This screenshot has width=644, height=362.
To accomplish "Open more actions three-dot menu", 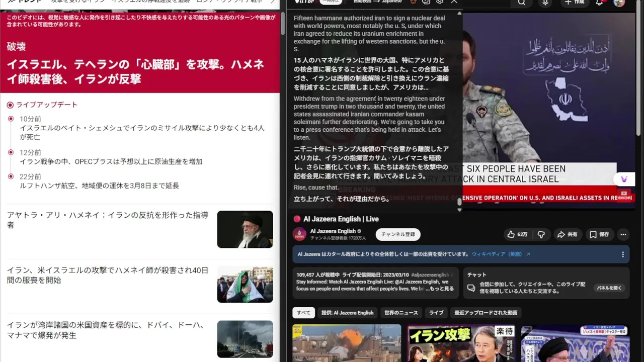I will point(623,234).
